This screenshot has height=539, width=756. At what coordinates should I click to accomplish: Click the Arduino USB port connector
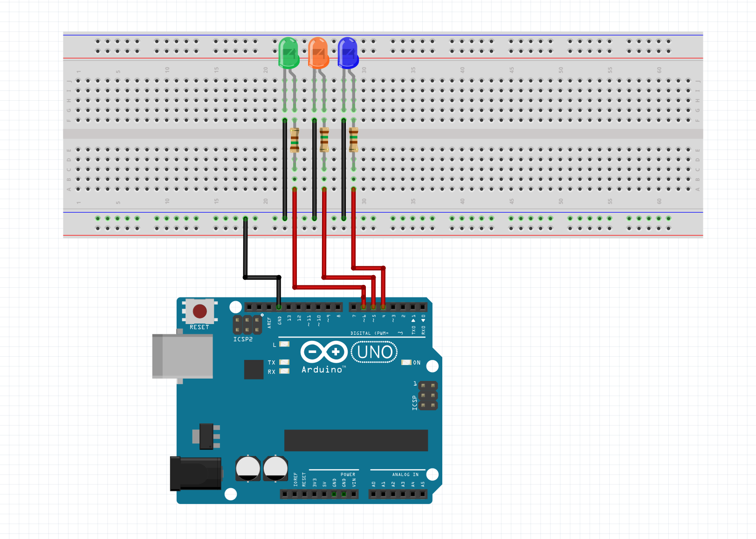[x=183, y=356]
